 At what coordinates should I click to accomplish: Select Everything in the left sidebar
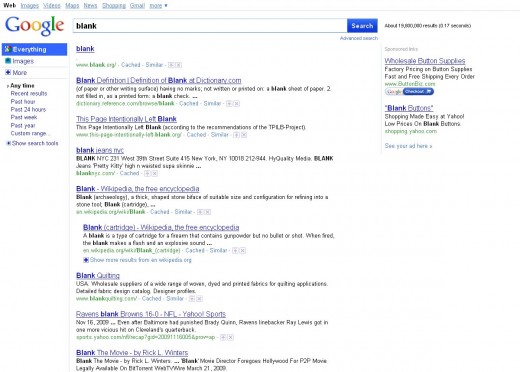coord(34,49)
